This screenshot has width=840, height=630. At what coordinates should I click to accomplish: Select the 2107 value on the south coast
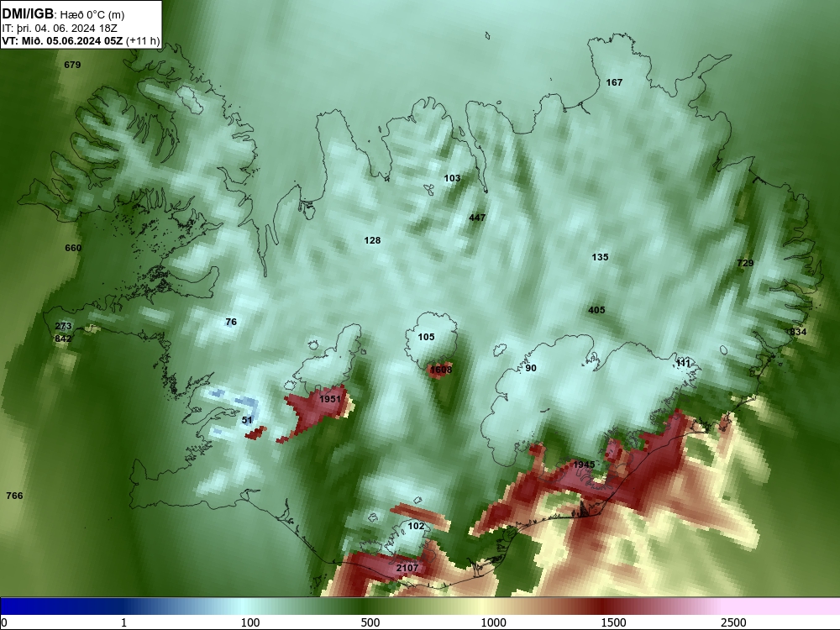[x=407, y=568]
